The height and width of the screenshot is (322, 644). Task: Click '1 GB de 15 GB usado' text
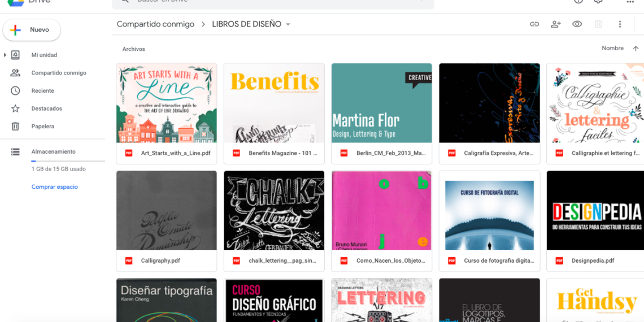(x=58, y=169)
